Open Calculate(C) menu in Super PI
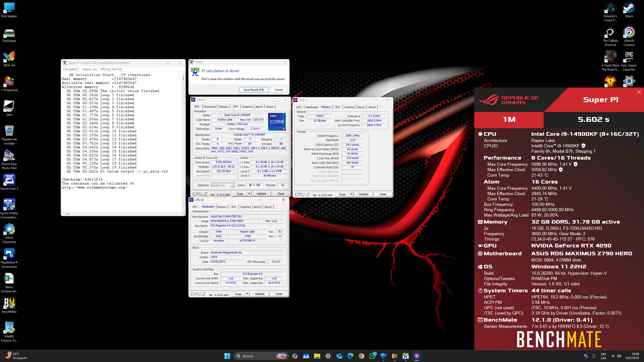 71,69
